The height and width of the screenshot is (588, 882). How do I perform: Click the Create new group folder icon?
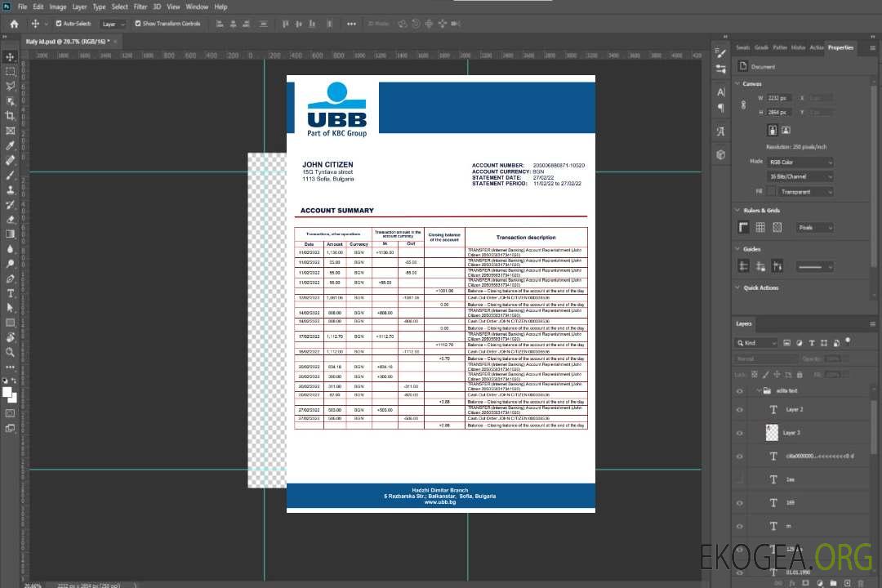click(x=833, y=583)
